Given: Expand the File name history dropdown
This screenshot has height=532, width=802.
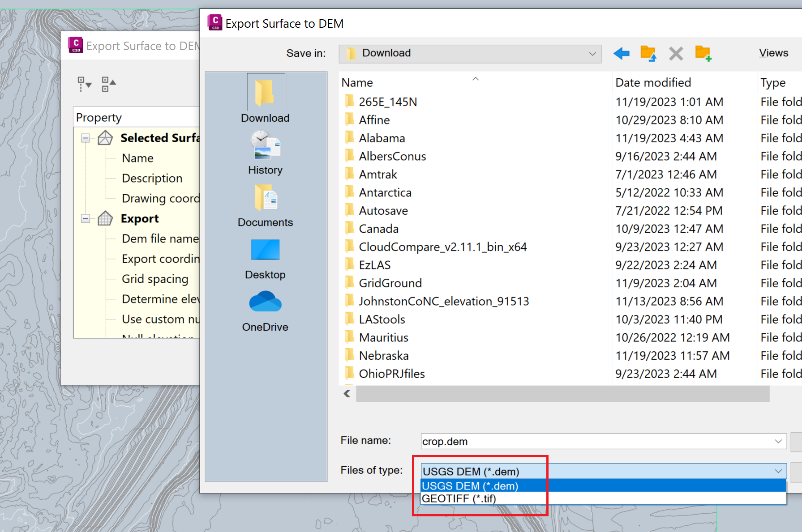Looking at the screenshot, I should click(x=778, y=441).
